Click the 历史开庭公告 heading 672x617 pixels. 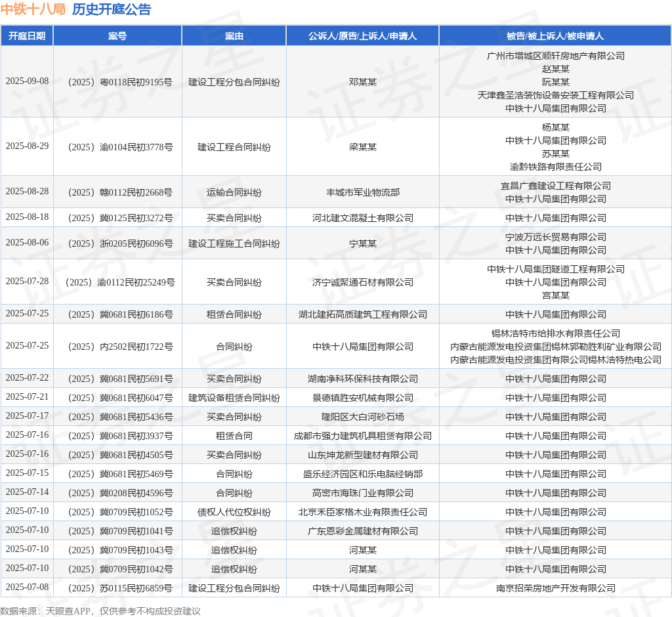tap(112, 9)
